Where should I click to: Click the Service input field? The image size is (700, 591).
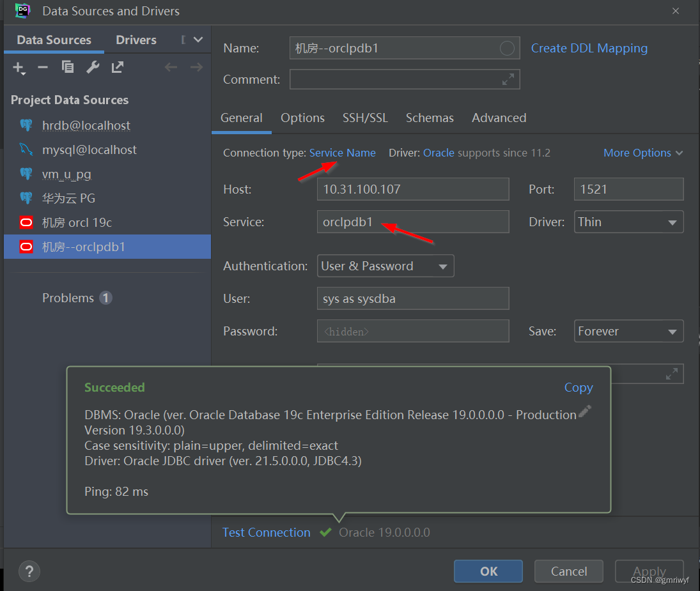[413, 222]
